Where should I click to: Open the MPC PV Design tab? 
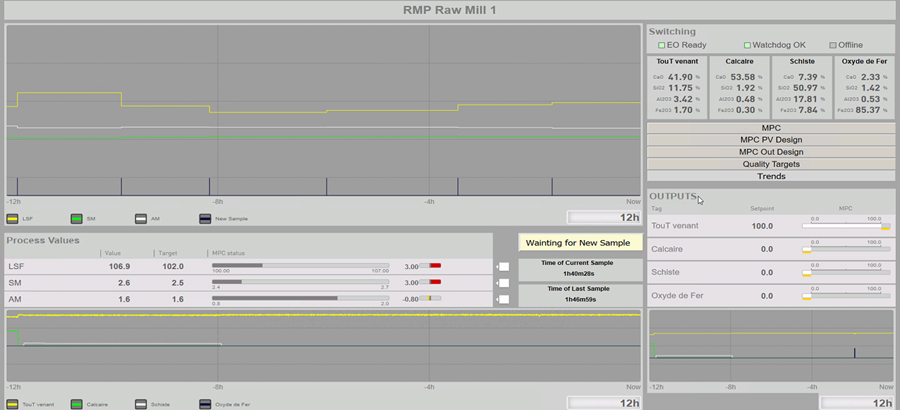770,140
